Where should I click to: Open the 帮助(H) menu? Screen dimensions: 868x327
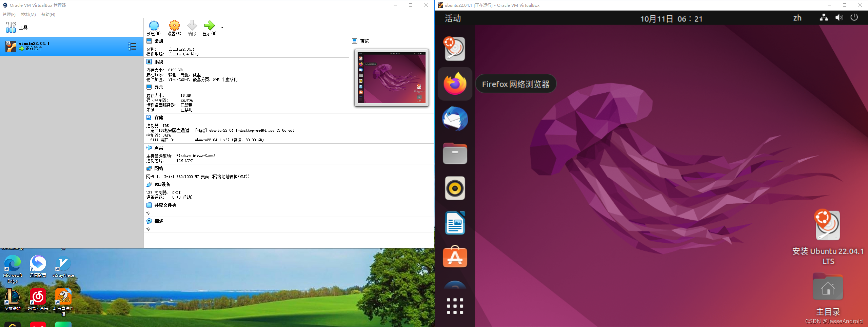tap(48, 14)
